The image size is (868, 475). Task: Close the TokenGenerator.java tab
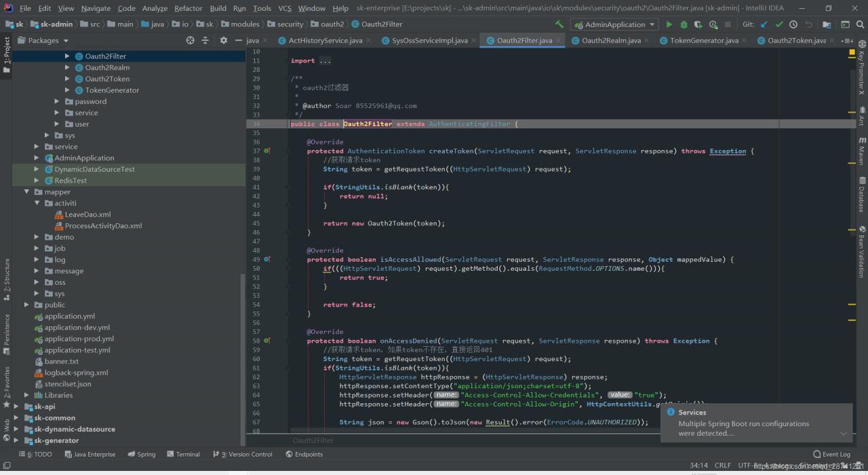point(745,41)
